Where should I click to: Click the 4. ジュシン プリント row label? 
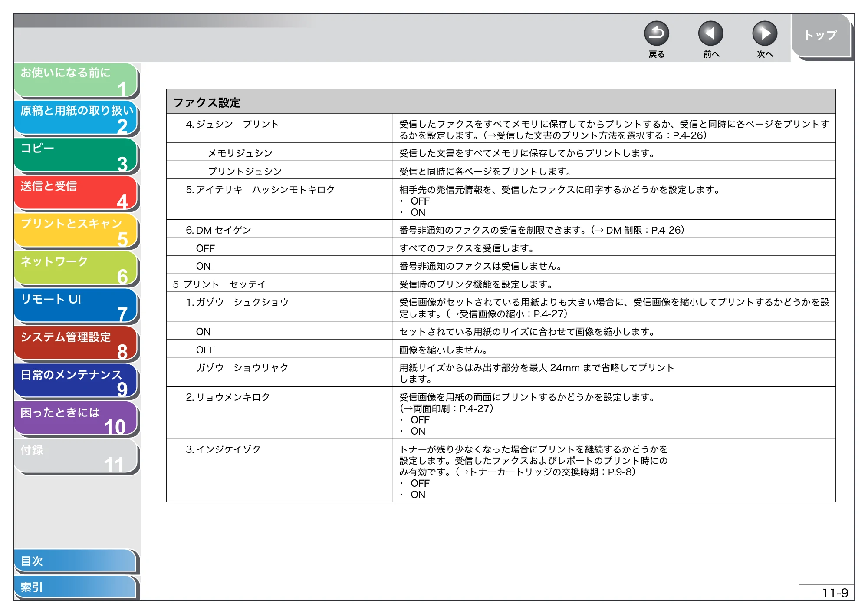(x=232, y=124)
